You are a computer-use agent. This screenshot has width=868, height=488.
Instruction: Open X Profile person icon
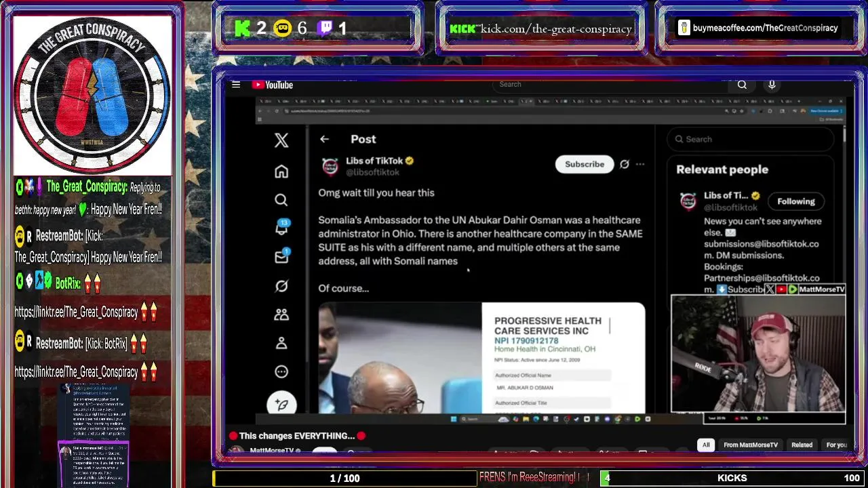[x=281, y=343]
